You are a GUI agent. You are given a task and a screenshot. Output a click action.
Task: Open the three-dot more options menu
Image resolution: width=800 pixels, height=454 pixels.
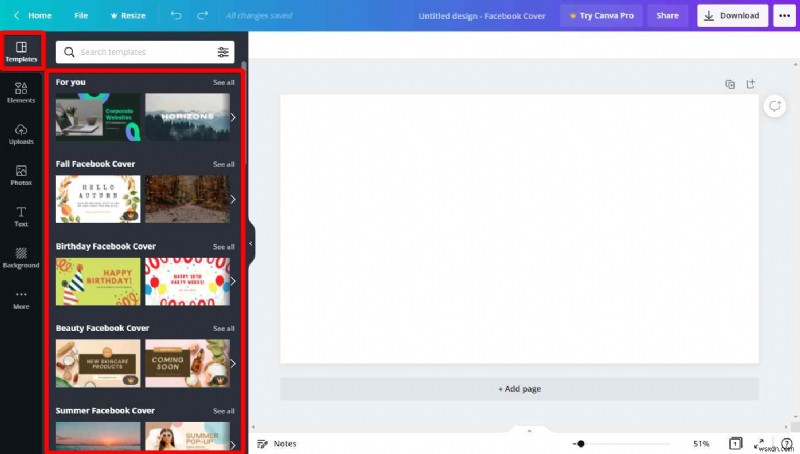tap(785, 16)
